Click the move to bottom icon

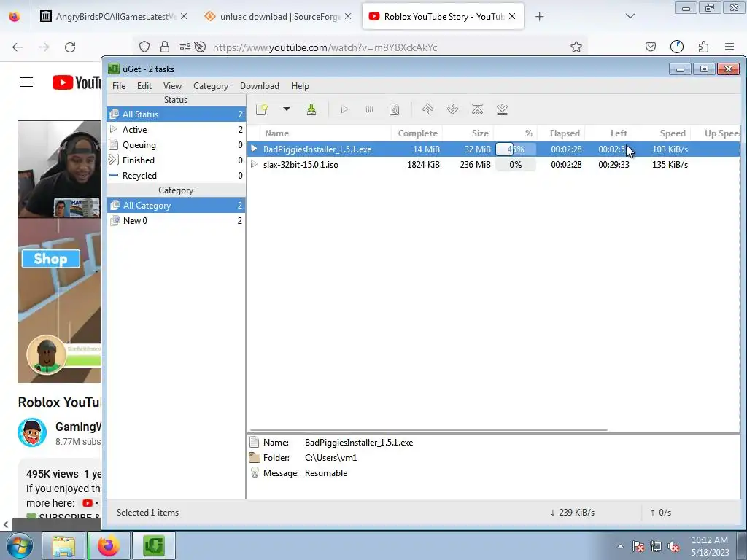502,109
